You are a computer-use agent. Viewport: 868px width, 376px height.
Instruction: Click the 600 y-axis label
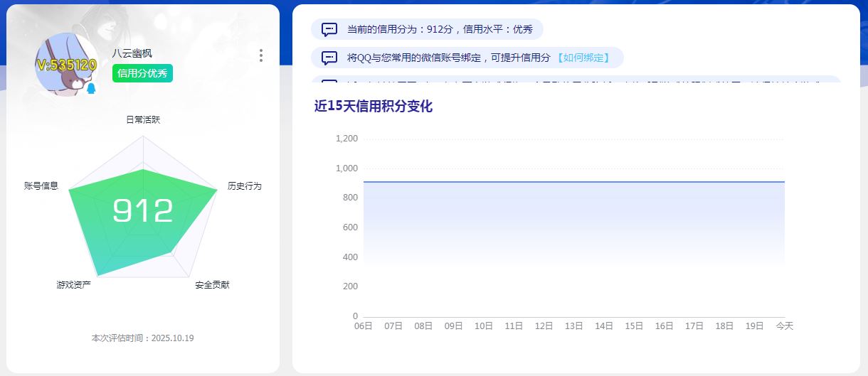pyautogui.click(x=350, y=227)
